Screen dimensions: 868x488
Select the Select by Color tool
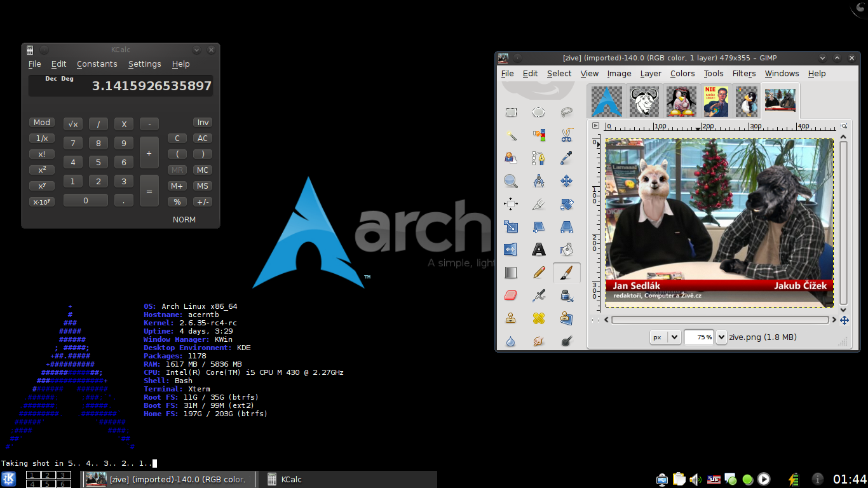[539, 135]
